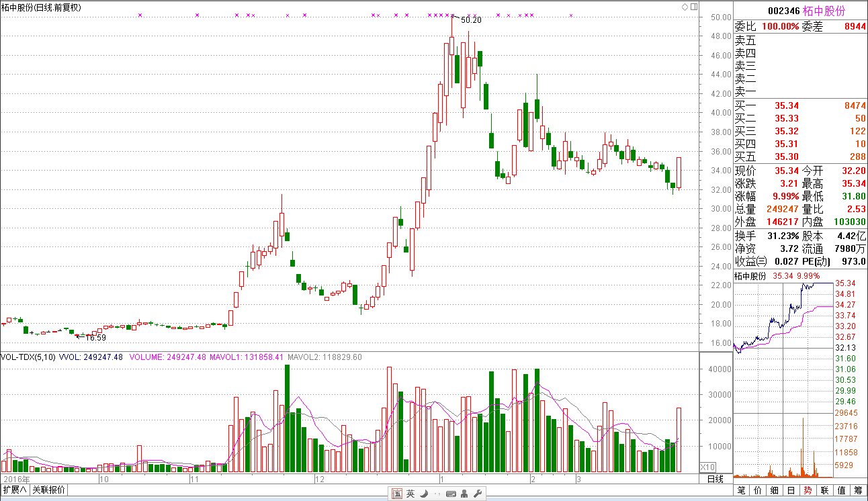Click the X10 volume scale box
Image resolution: width=868 pixels, height=501 pixels.
tap(707, 467)
